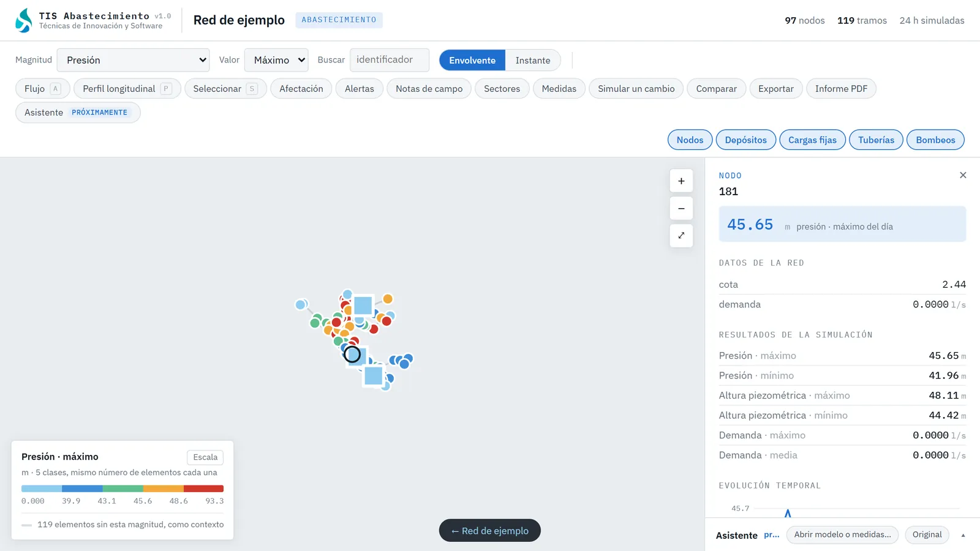Image resolution: width=980 pixels, height=551 pixels.
Task: Click the 24 h simuladas label
Action: click(x=932, y=20)
